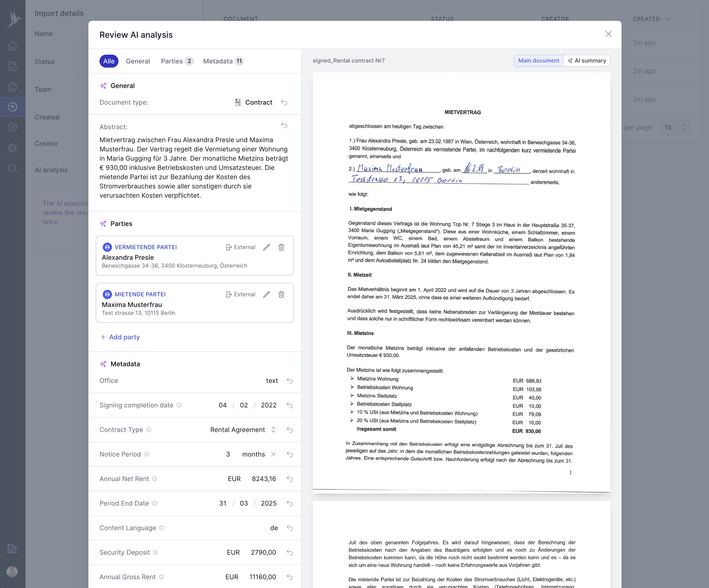Viewport: 709px width, 588px height.
Task: Mark Maxima Musterfrau as External
Action: pos(241,294)
